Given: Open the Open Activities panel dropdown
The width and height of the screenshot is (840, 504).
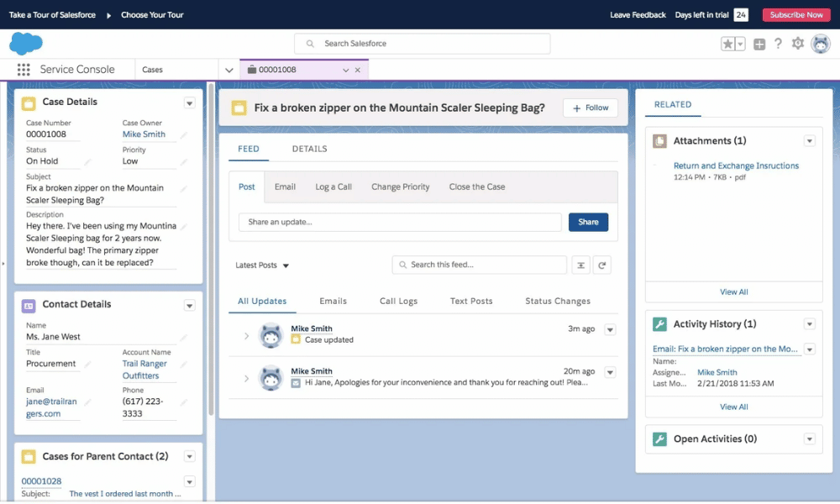Looking at the screenshot, I should click(810, 439).
